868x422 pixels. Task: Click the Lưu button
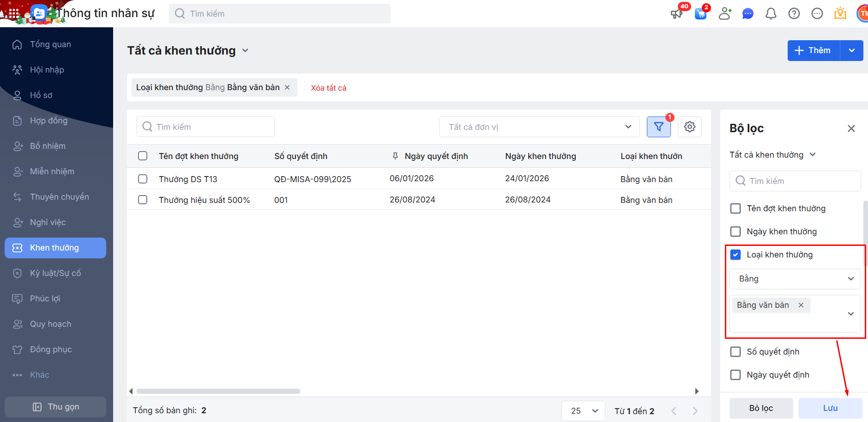tap(830, 408)
